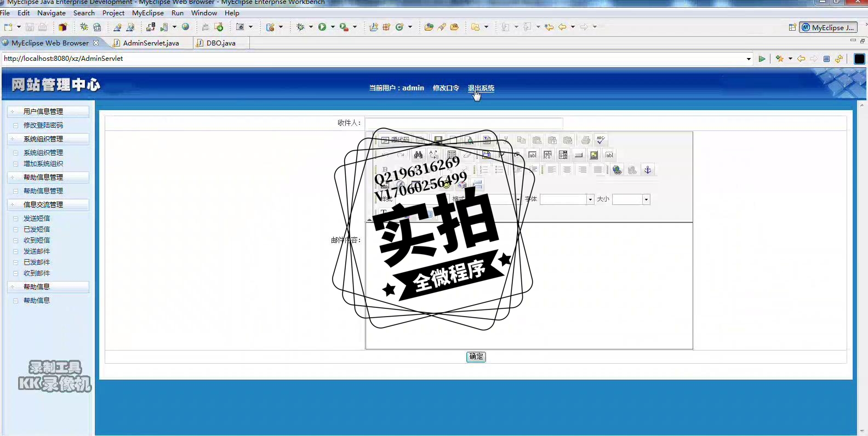Open the 发送短信 sidebar link

pos(37,218)
